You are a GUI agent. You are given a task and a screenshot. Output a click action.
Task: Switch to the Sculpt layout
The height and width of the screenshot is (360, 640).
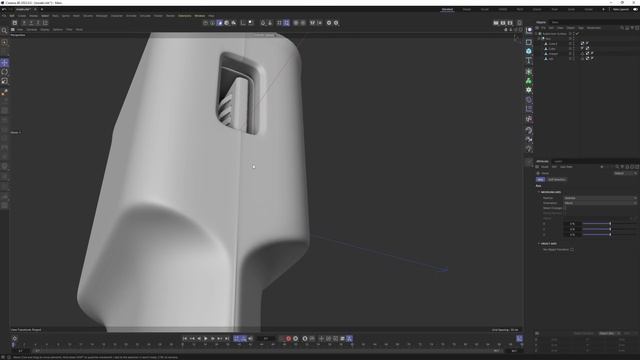click(485, 9)
